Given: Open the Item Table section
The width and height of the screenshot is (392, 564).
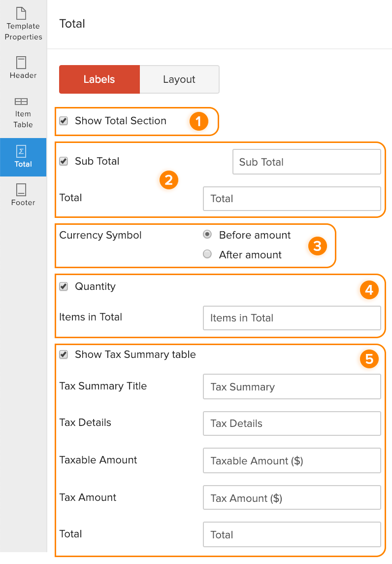Looking at the screenshot, I should click(x=23, y=102).
